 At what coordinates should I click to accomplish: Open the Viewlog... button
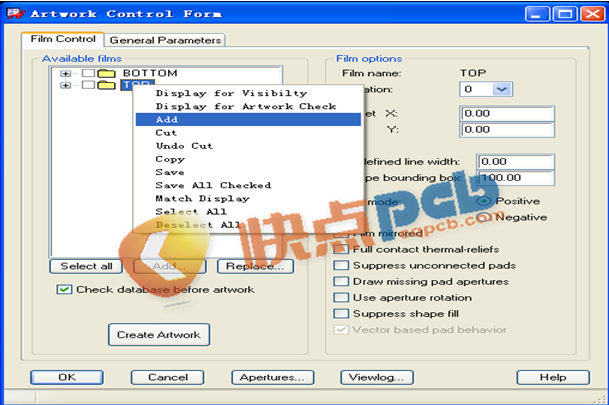[x=377, y=377]
